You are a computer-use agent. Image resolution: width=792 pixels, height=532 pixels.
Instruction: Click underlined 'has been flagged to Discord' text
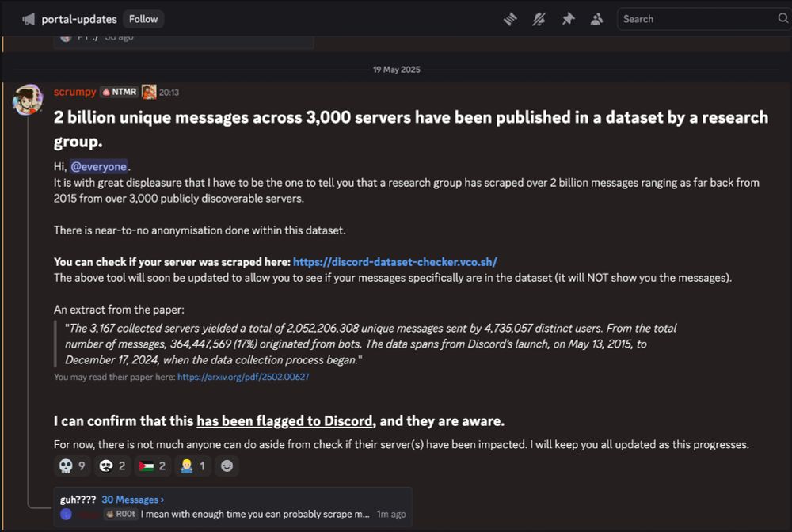(284, 421)
